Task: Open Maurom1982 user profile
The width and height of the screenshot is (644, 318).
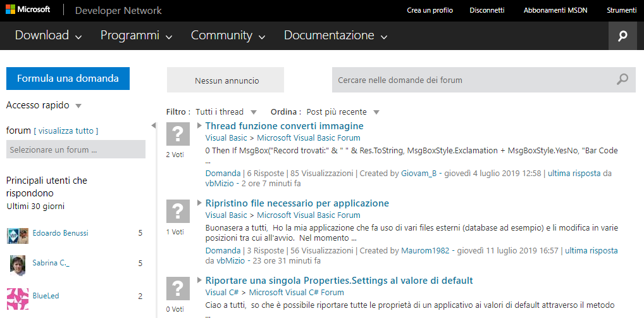Action: [x=424, y=250]
